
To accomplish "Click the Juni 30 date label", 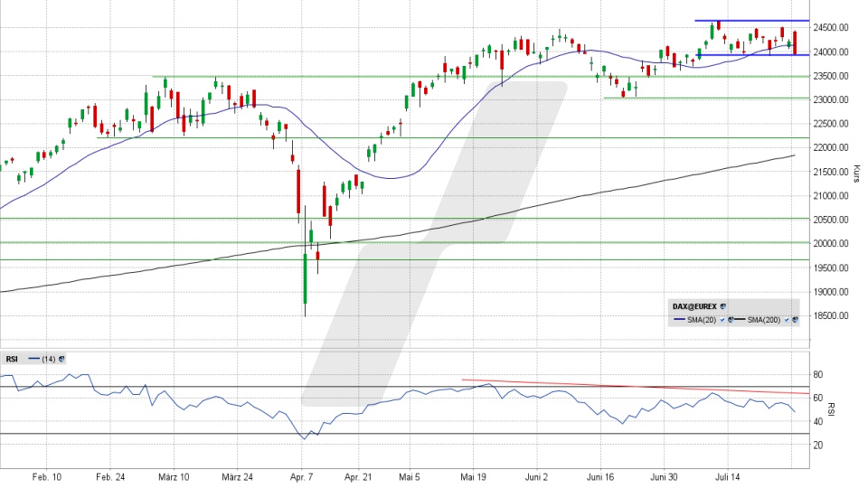I will [x=664, y=477].
